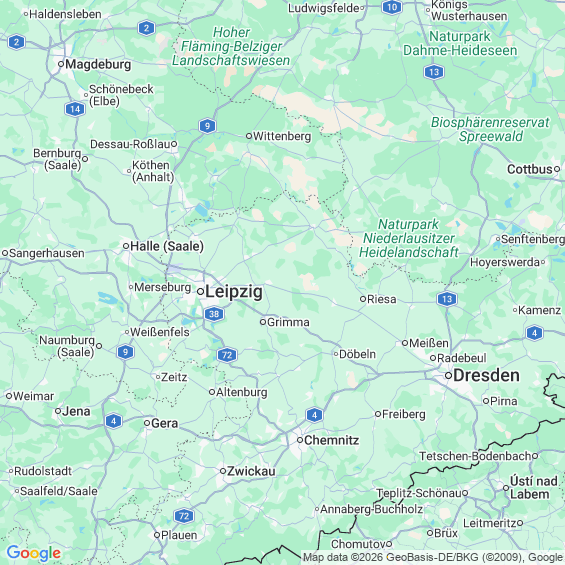Click the A10 highway shield near Ludwigsfelde
The width and height of the screenshot is (565, 565).
pos(392,7)
